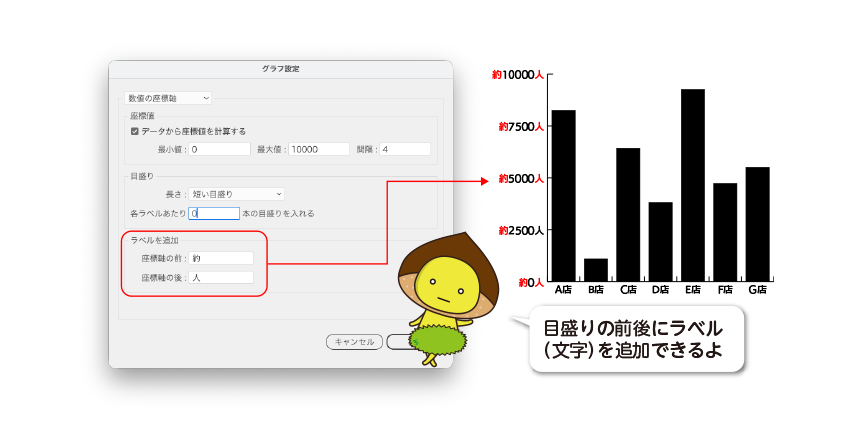Click the グラフ設定 dialog title
Image resolution: width=860 pixels, height=441 pixels.
pos(280,69)
